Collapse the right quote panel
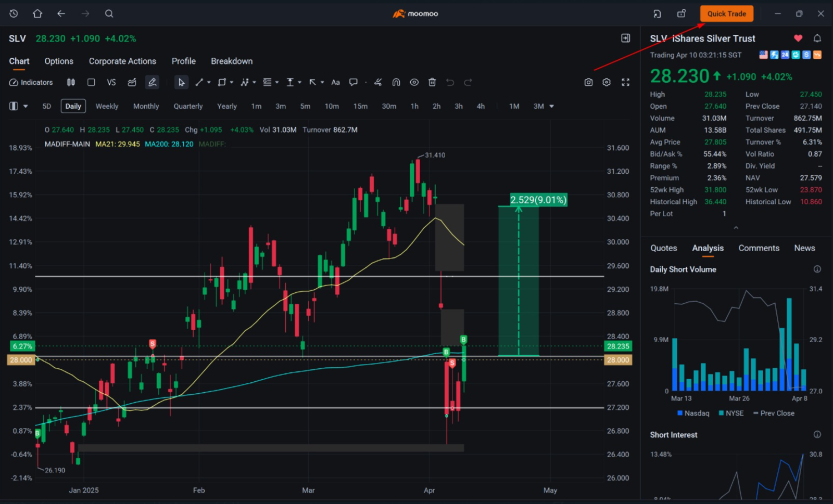 [x=626, y=38]
